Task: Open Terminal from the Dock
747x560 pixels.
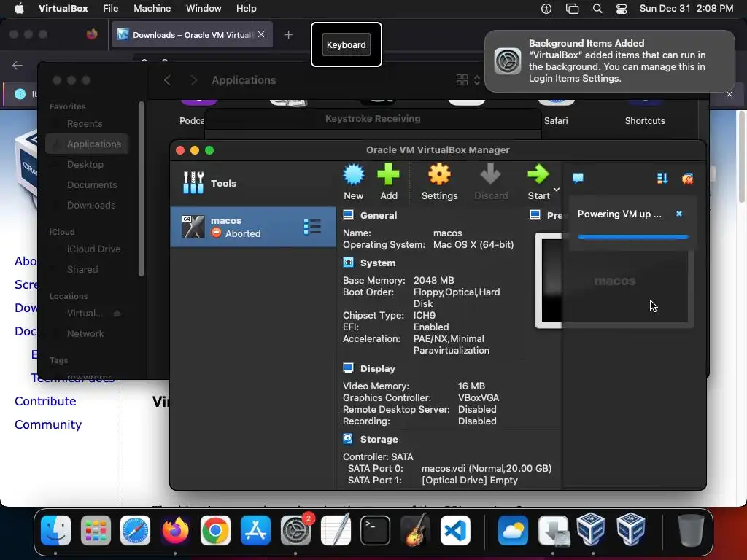Action: pos(375,530)
